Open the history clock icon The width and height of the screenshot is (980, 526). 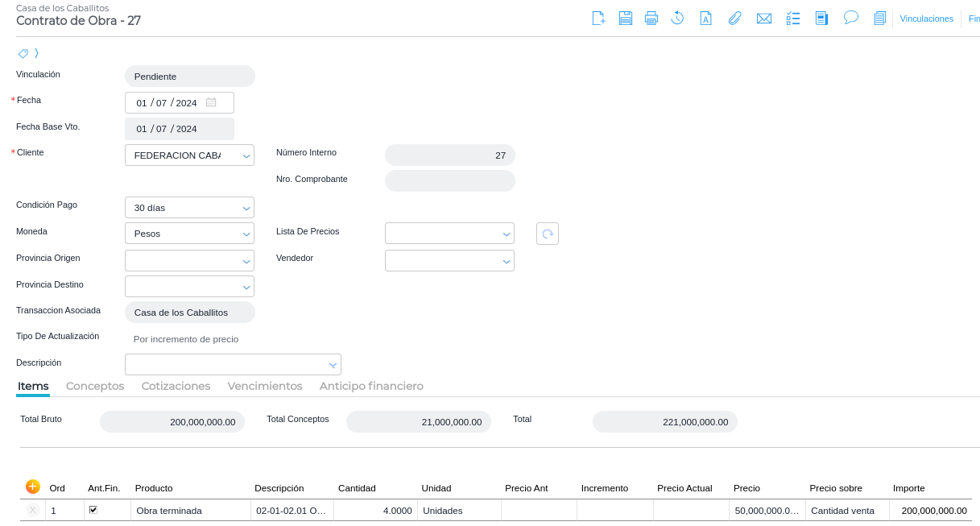pos(677,19)
